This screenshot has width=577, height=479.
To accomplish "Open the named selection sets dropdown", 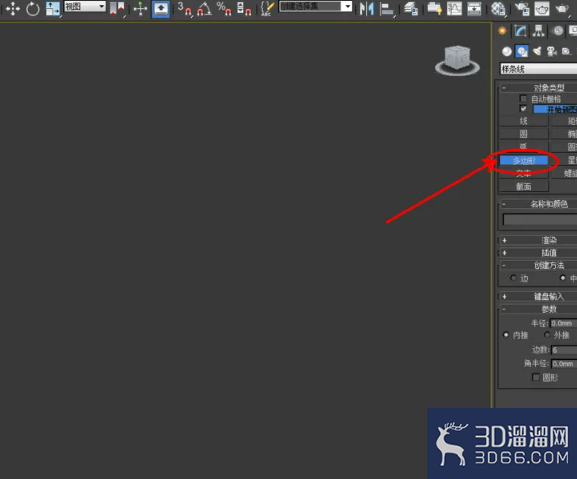I will point(315,6).
